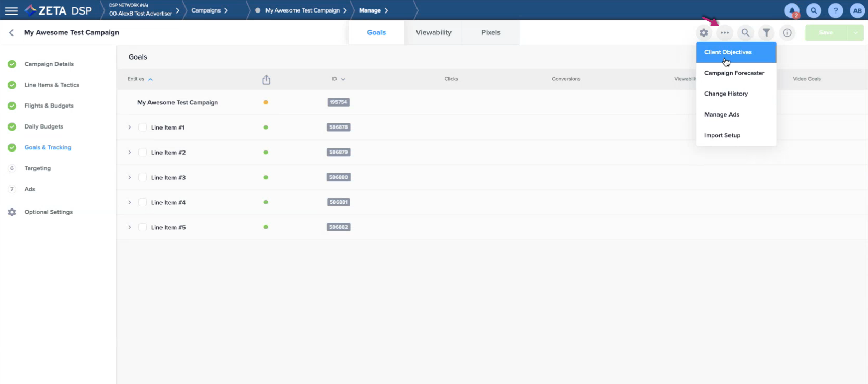Select the Line Item #3 checkbox

[x=143, y=178]
